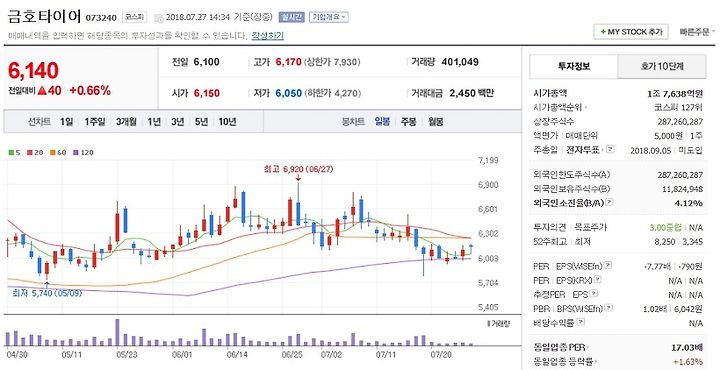Click the 거래량 value 401,049
Viewport: 720px width, 370px height.
click(460, 62)
